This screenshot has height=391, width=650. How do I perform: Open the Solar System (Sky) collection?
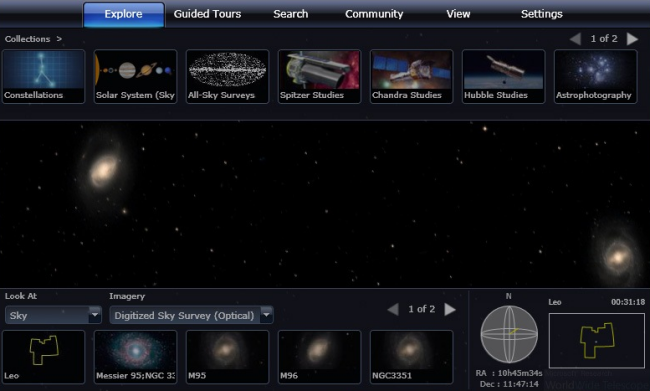point(136,76)
